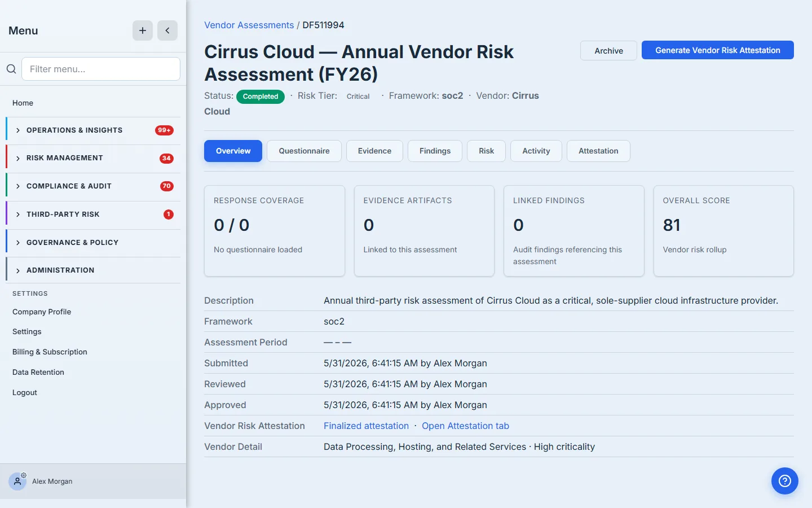Open the Questionnaire tab
Image resolution: width=812 pixels, height=508 pixels.
[x=304, y=151]
